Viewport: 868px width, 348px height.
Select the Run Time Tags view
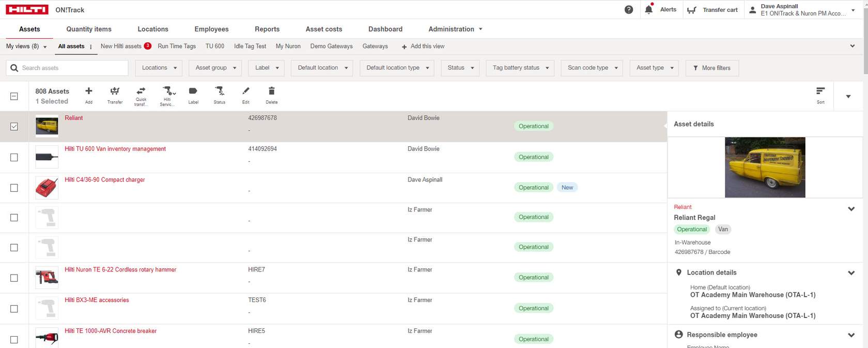click(177, 47)
